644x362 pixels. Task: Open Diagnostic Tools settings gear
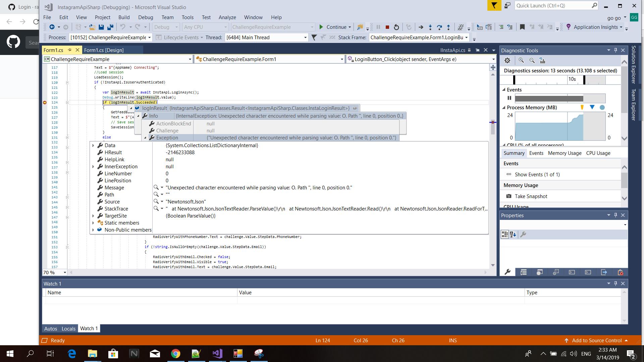[x=507, y=60]
